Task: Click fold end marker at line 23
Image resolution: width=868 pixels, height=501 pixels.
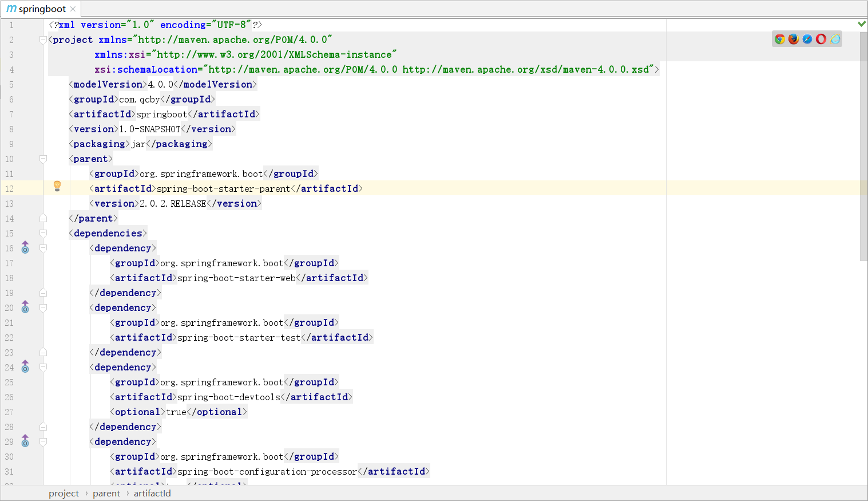Action: pyautogui.click(x=43, y=353)
